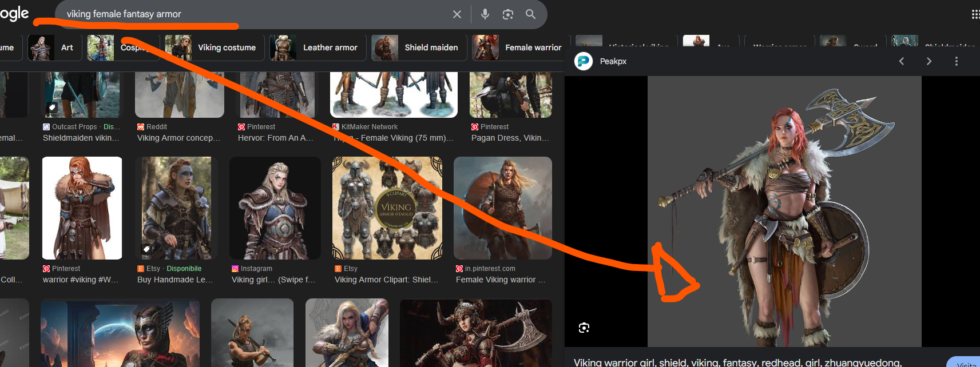
Task: Open the Buy Handmade Le... Etsy result
Action: coord(175,280)
